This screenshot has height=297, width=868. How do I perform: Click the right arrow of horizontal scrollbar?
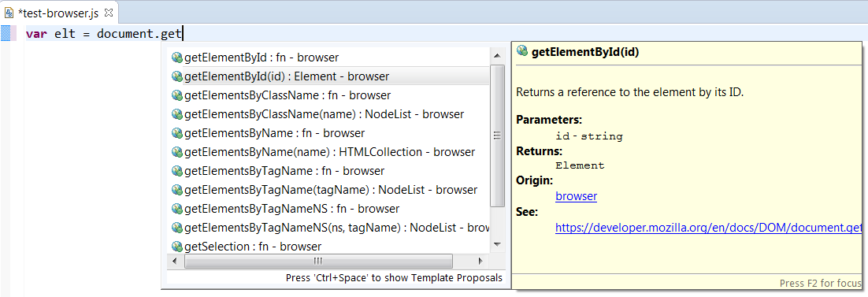click(x=481, y=261)
